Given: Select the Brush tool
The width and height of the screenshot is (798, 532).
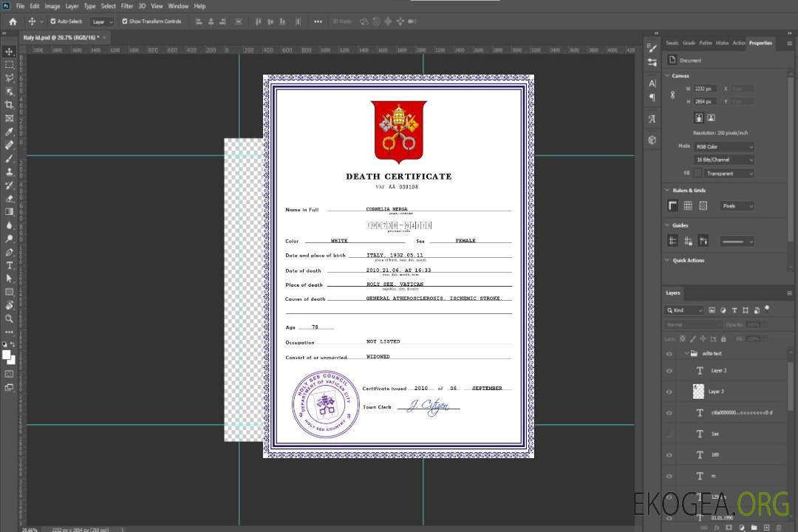Looking at the screenshot, I should pyautogui.click(x=9, y=158).
